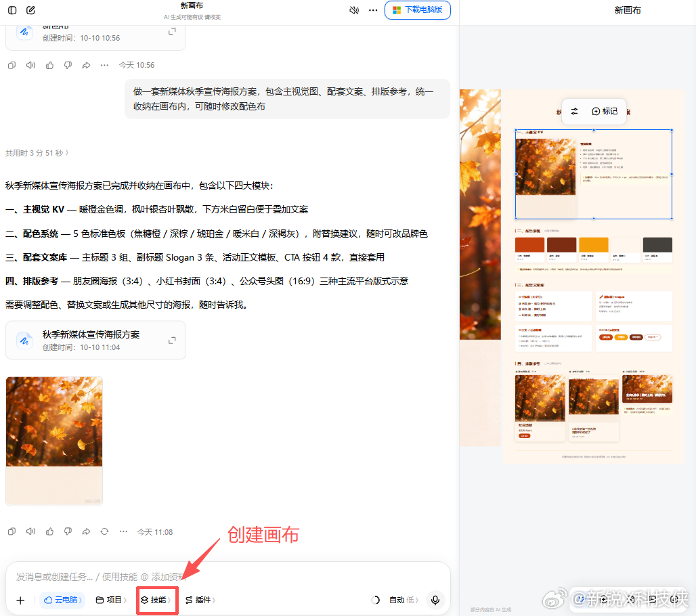The image size is (696, 616).
Task: Expand icon on 秋季新媒体宣传海报方案 card
Action: click(172, 340)
